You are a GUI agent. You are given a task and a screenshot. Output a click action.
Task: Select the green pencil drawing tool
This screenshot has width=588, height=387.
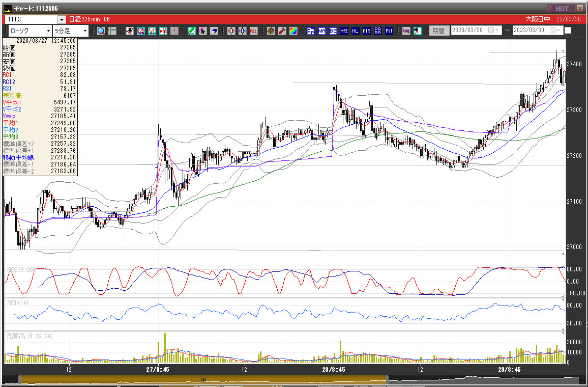[192, 31]
